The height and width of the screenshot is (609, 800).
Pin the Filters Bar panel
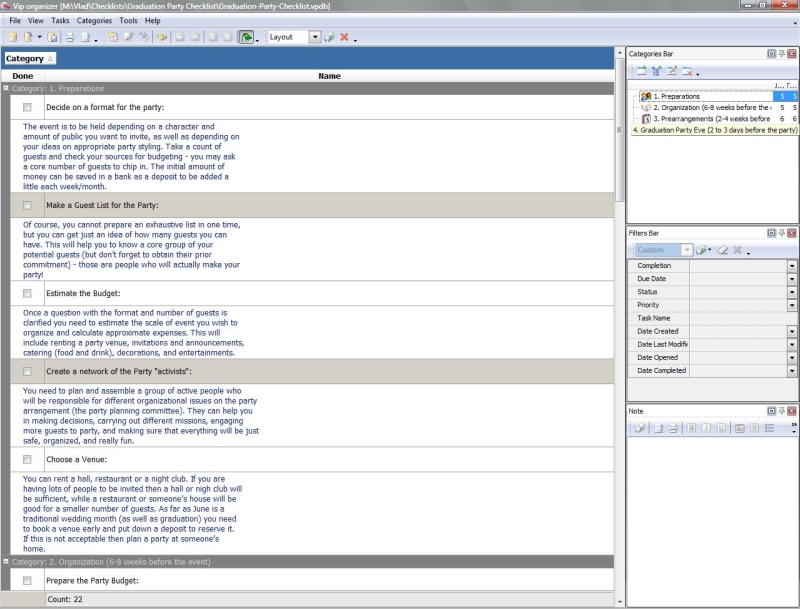[780, 233]
